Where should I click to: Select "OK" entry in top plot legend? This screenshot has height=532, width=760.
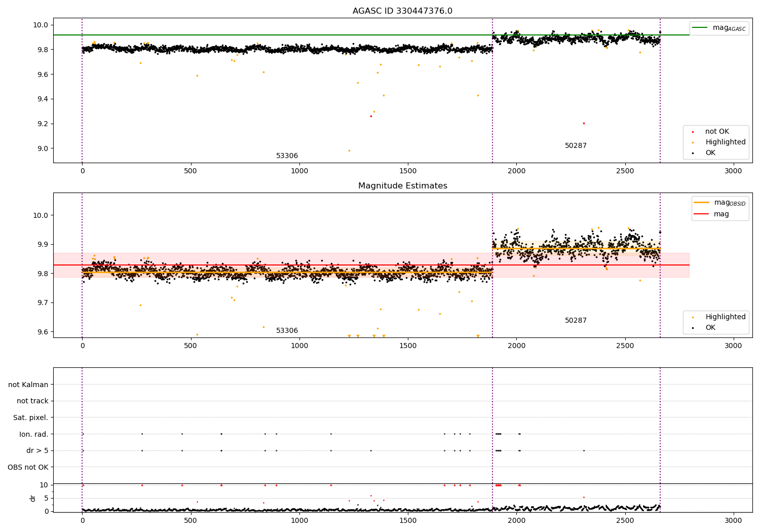pos(710,153)
